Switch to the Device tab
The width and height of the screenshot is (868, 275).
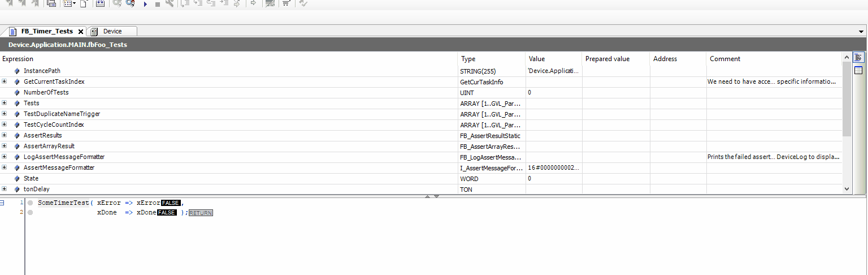pyautogui.click(x=112, y=32)
